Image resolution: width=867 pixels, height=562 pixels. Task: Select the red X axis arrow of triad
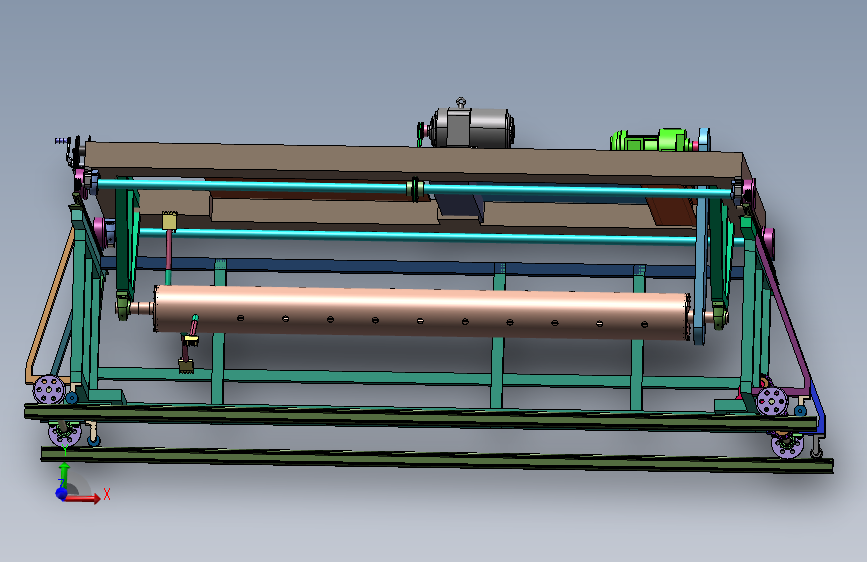click(83, 498)
